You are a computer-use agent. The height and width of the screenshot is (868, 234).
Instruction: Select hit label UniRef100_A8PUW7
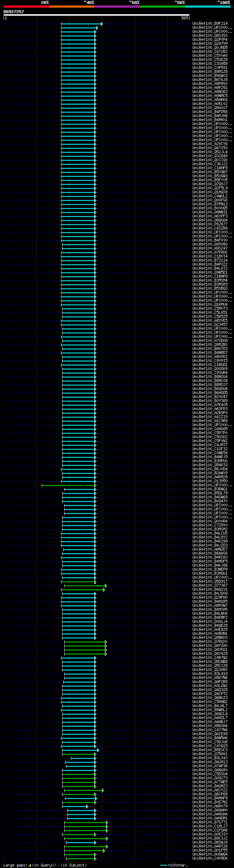(x=210, y=606)
